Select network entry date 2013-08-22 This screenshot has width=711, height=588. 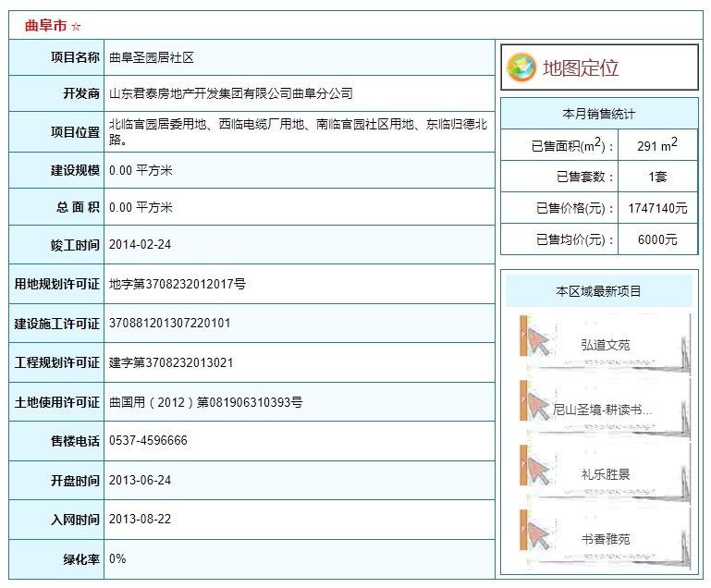141,519
